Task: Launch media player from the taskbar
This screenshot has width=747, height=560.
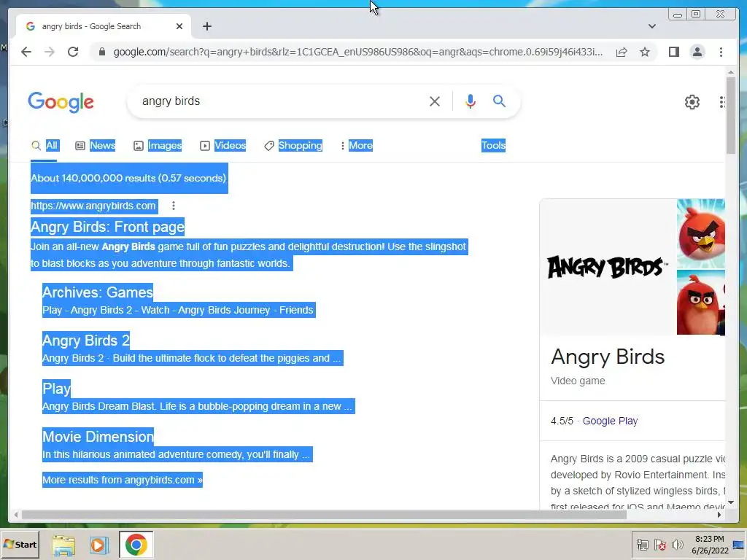Action: point(98,545)
